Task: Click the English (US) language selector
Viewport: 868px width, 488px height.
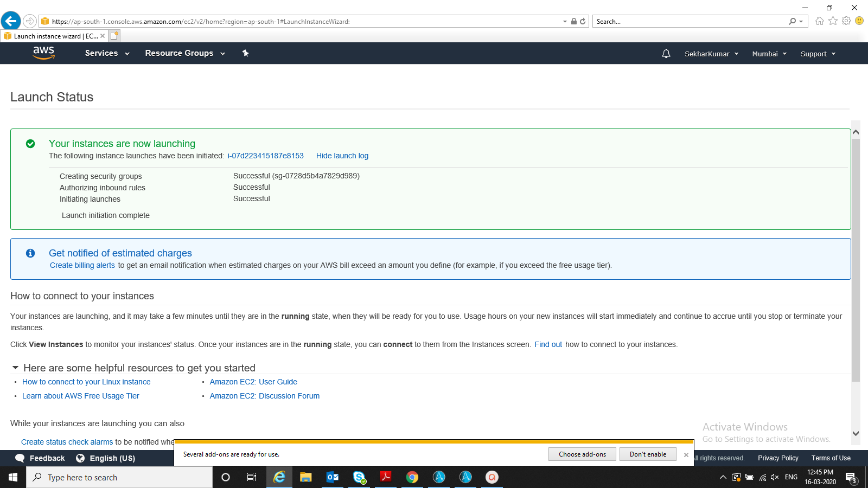Action: 105,458
